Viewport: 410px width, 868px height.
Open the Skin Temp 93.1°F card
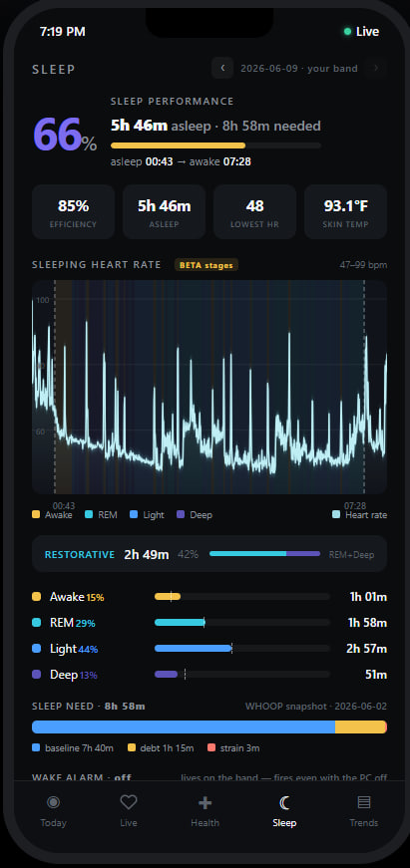click(346, 212)
